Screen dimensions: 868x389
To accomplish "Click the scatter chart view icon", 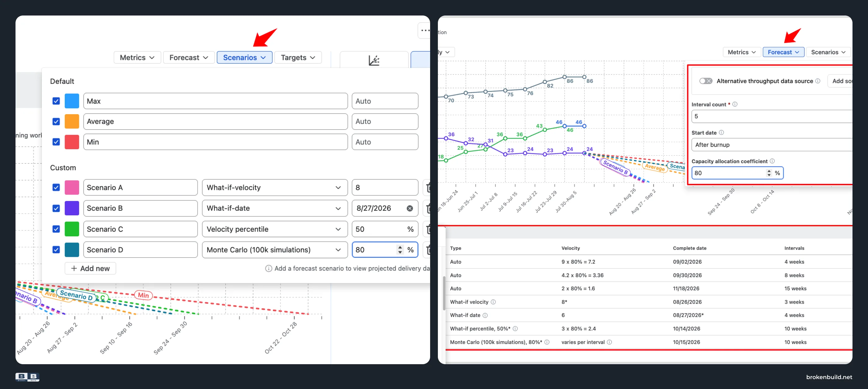I will click(374, 60).
